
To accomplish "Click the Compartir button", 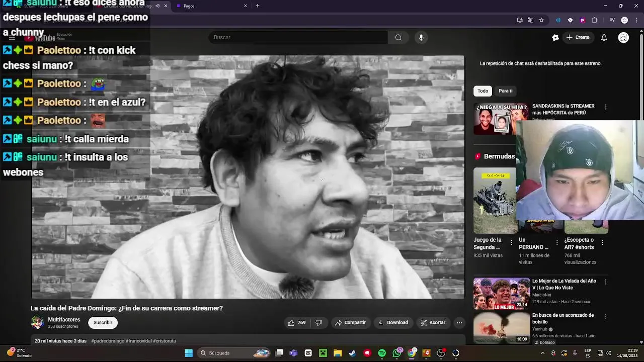I will point(350,323).
